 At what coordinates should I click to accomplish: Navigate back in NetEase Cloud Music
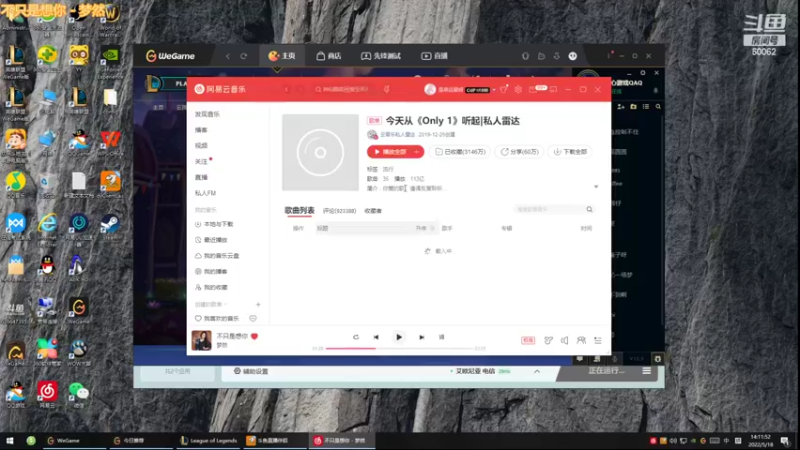pyautogui.click(x=287, y=89)
